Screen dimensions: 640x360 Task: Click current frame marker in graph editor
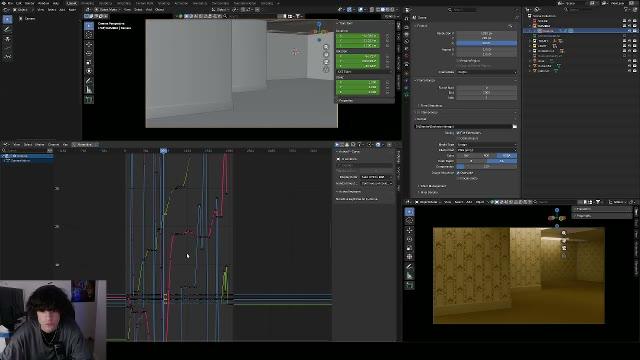click(163, 151)
